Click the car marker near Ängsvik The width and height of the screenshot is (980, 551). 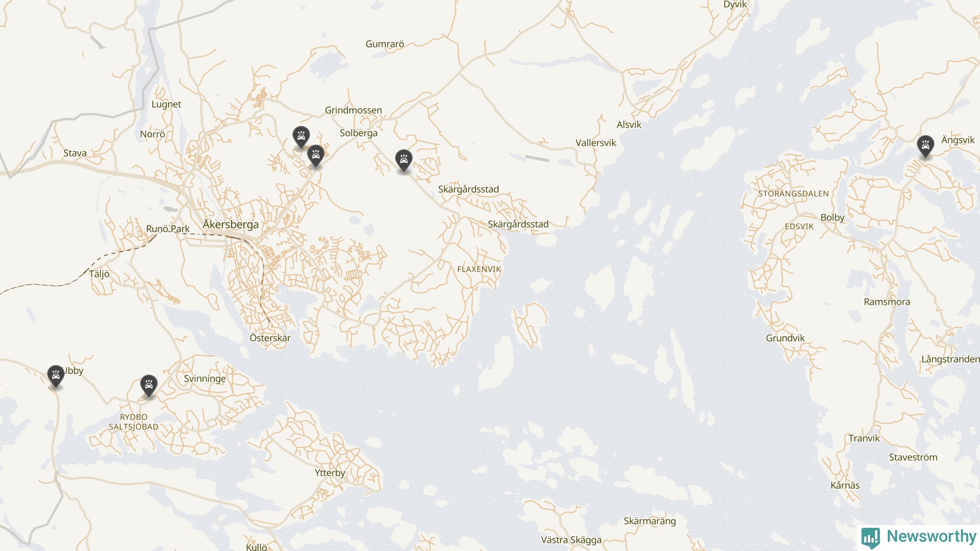coord(925,146)
